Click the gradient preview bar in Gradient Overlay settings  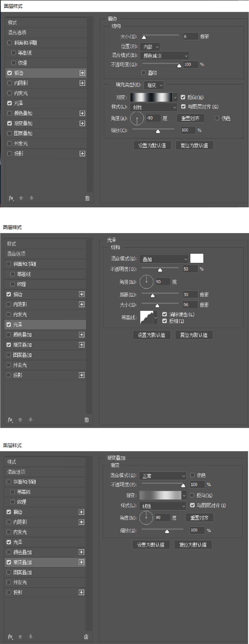pyautogui.click(x=160, y=495)
